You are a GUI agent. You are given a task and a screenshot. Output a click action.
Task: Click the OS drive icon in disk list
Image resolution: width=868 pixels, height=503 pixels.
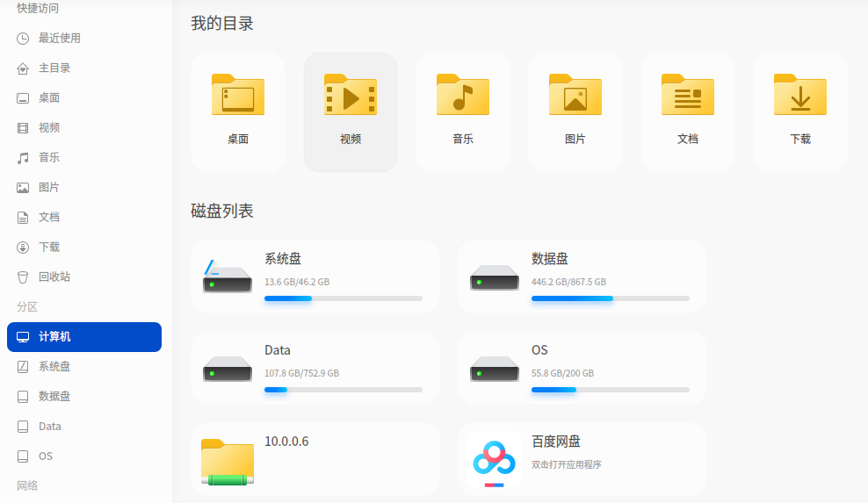(495, 369)
